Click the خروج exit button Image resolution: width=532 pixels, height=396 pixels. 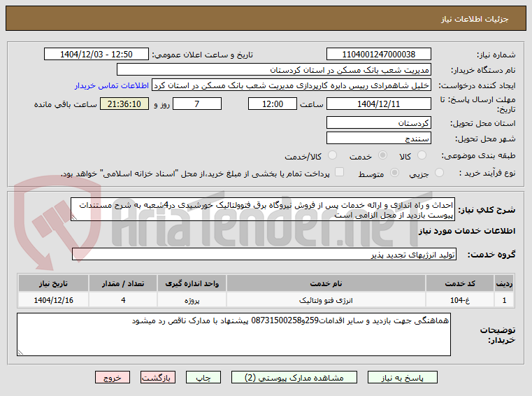[x=113, y=377]
